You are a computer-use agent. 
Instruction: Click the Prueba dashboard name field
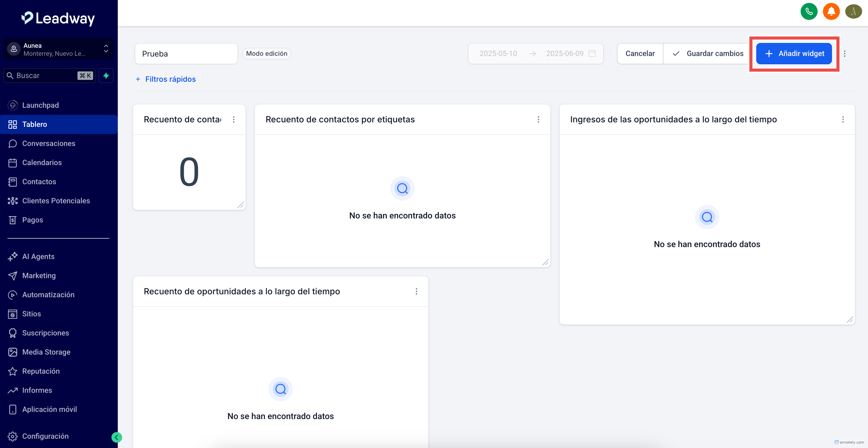pyautogui.click(x=186, y=54)
